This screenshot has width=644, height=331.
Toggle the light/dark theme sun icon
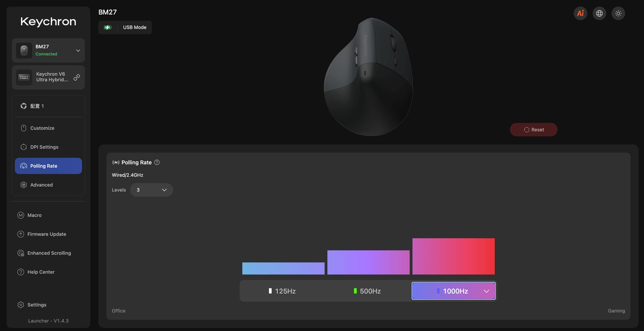[618, 13]
